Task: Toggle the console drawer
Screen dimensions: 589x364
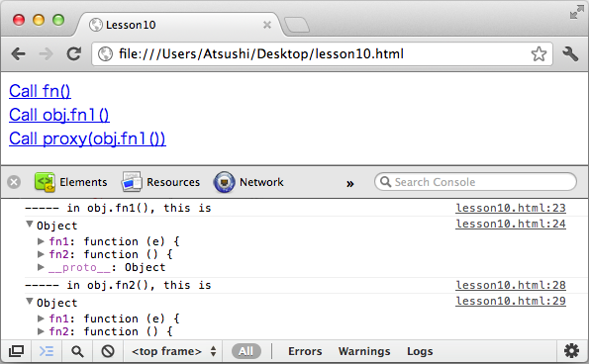Action: 47,351
